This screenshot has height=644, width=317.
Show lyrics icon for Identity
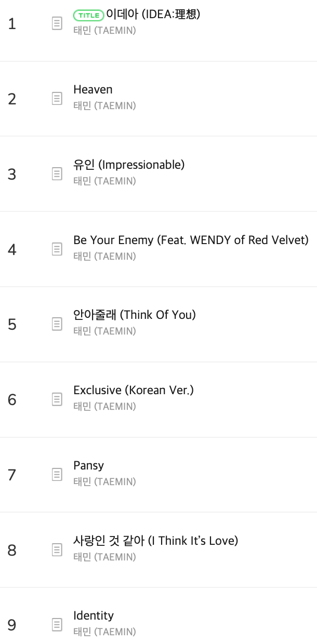click(x=57, y=625)
